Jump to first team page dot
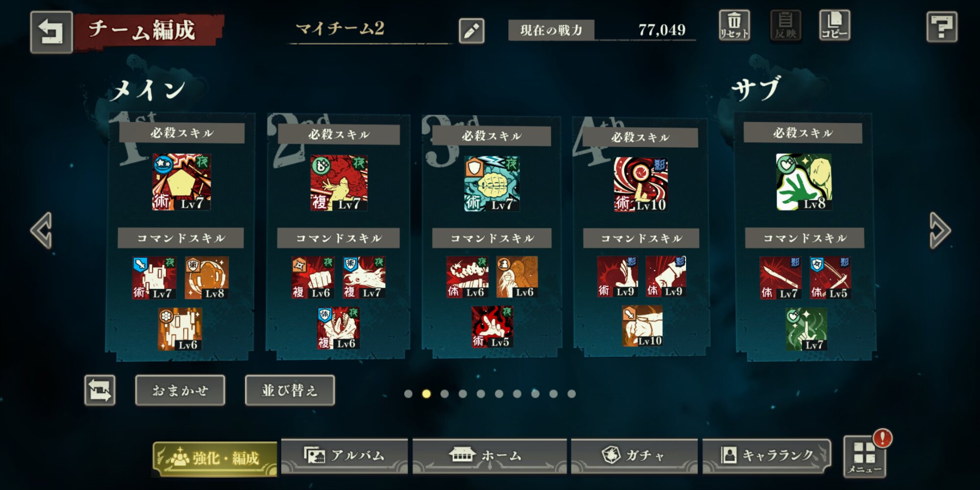The height and width of the screenshot is (490, 980). pos(408,394)
